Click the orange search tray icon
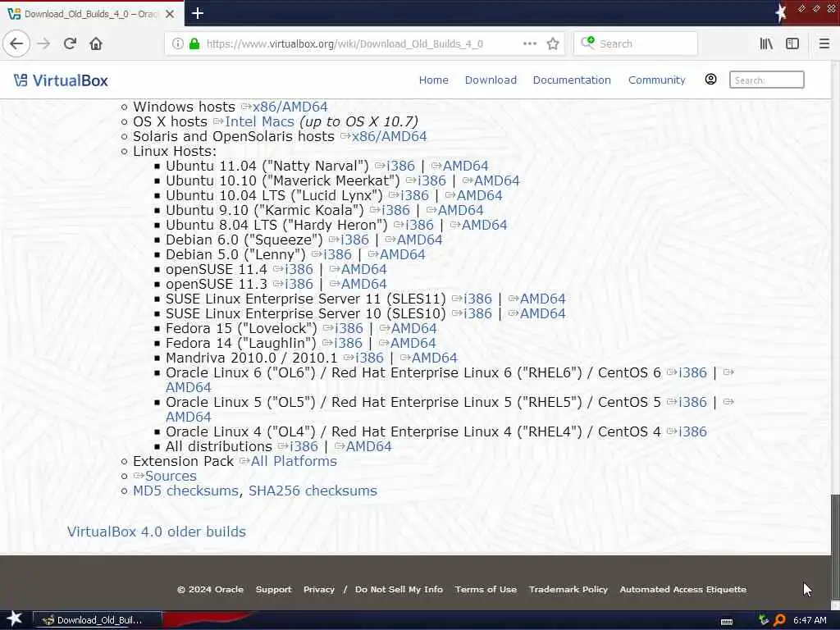This screenshot has height=630, width=840. pyautogui.click(x=779, y=620)
